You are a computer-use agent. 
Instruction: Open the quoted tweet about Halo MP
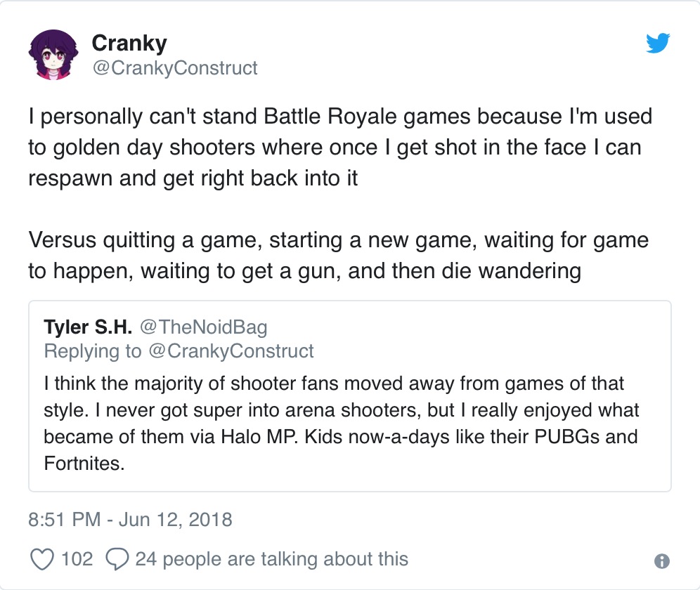click(350, 396)
